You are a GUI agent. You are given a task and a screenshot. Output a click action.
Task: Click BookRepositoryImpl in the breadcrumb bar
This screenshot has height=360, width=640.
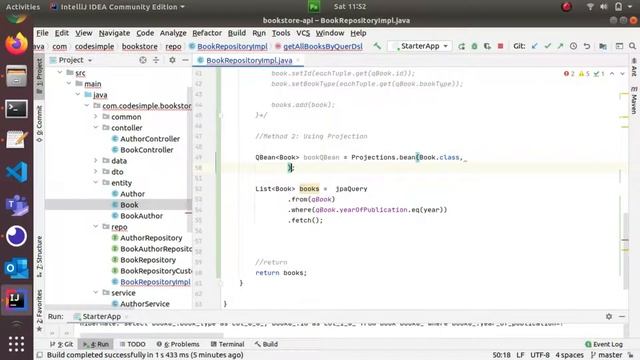coord(229,47)
